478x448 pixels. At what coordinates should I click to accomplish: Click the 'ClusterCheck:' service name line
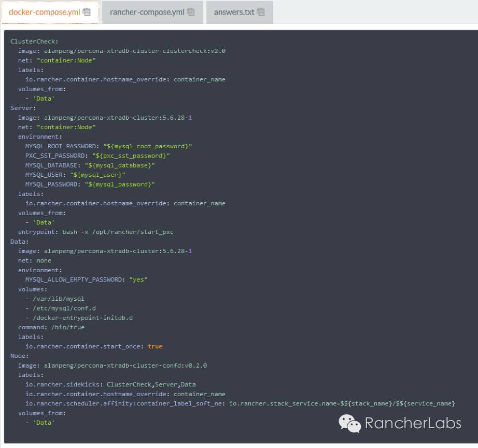click(x=34, y=41)
